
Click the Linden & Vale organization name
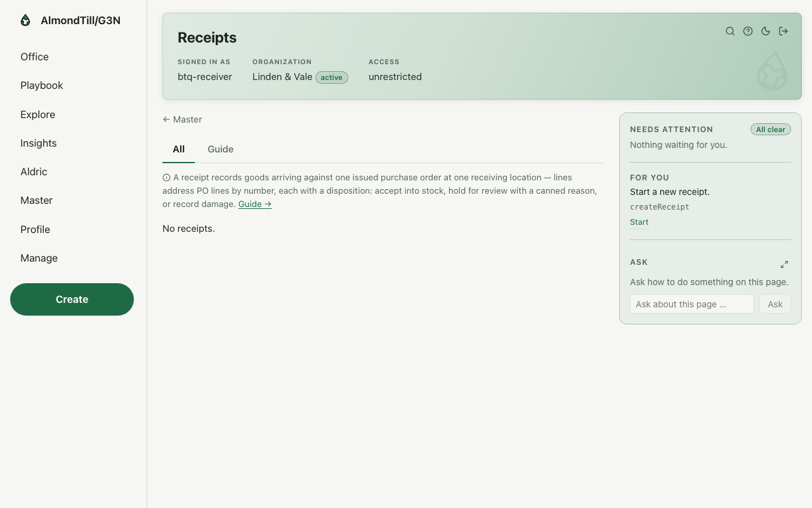point(282,77)
